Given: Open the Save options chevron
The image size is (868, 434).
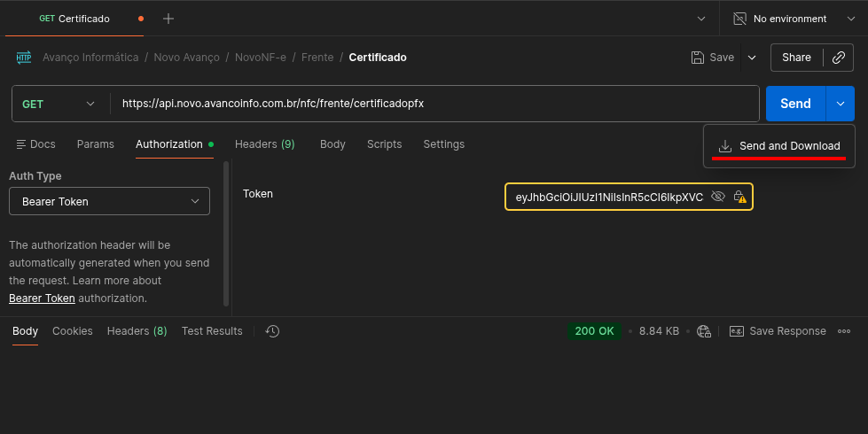Looking at the screenshot, I should tap(752, 58).
